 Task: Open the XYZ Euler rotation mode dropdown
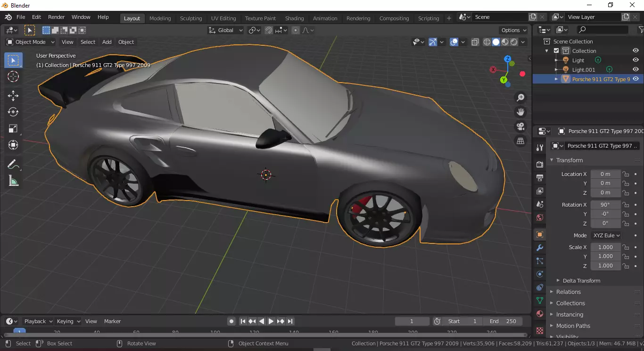pos(606,235)
